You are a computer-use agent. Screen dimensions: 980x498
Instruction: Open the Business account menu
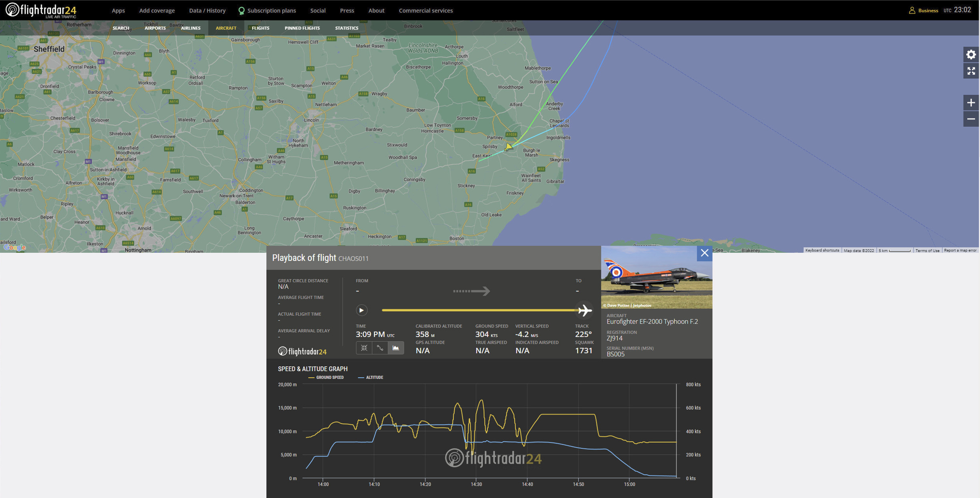(x=924, y=10)
